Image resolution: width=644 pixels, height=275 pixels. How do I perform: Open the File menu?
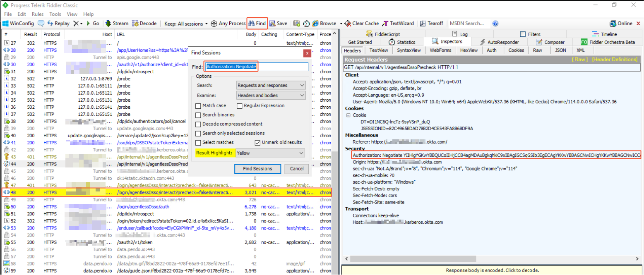8,14
